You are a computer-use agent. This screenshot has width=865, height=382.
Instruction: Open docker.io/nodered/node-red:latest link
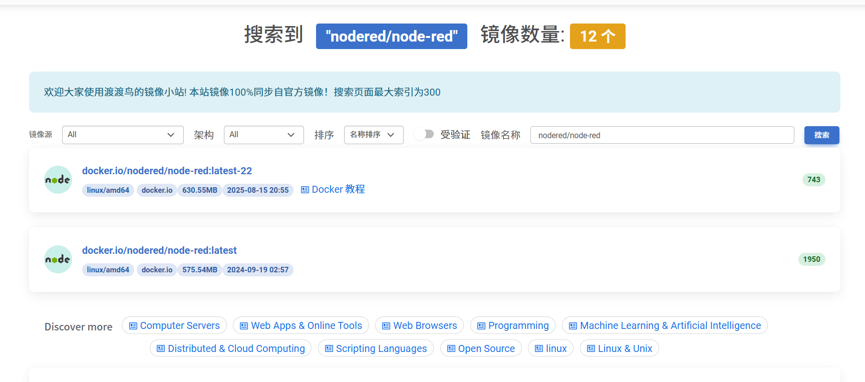point(159,251)
